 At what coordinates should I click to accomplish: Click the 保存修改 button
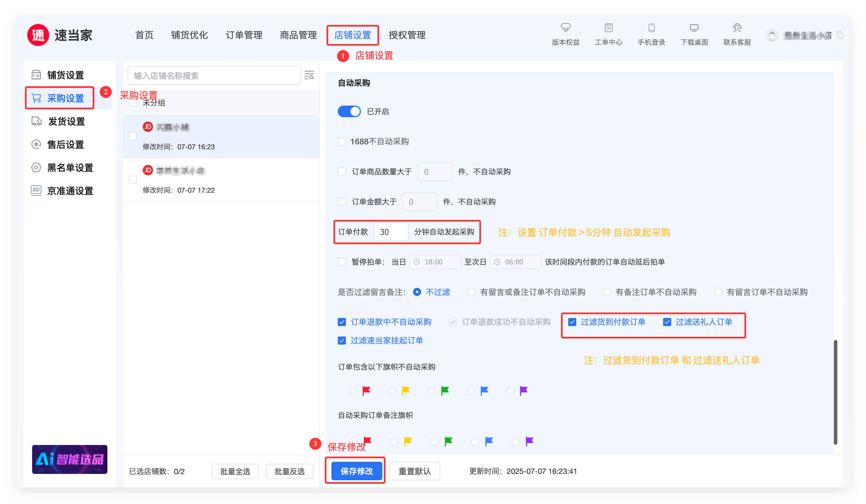pos(356,471)
